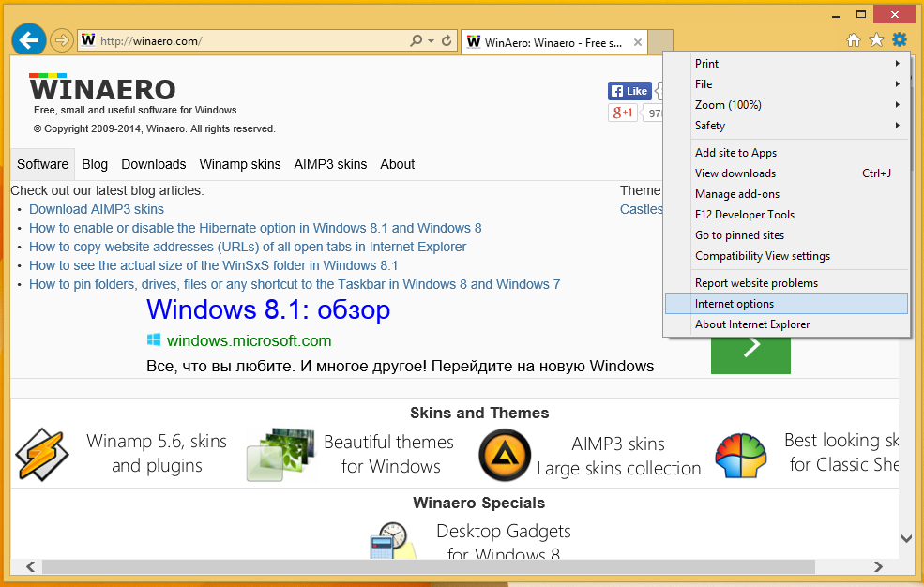Click the Classic Shell colorful shell icon
924x587 pixels.
tap(741, 455)
